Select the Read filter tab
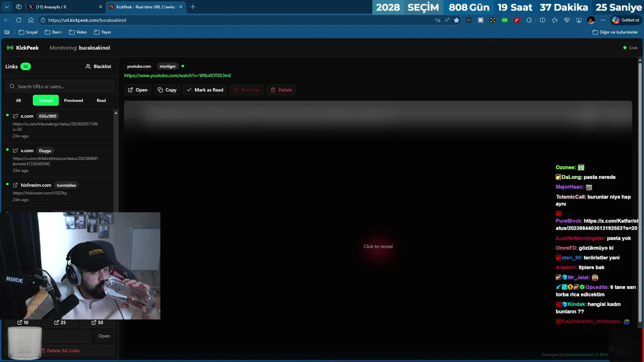The image size is (644, 362). [x=101, y=101]
